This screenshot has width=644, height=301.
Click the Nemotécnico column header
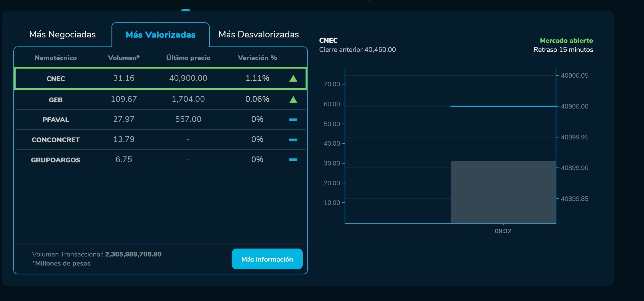click(x=56, y=58)
